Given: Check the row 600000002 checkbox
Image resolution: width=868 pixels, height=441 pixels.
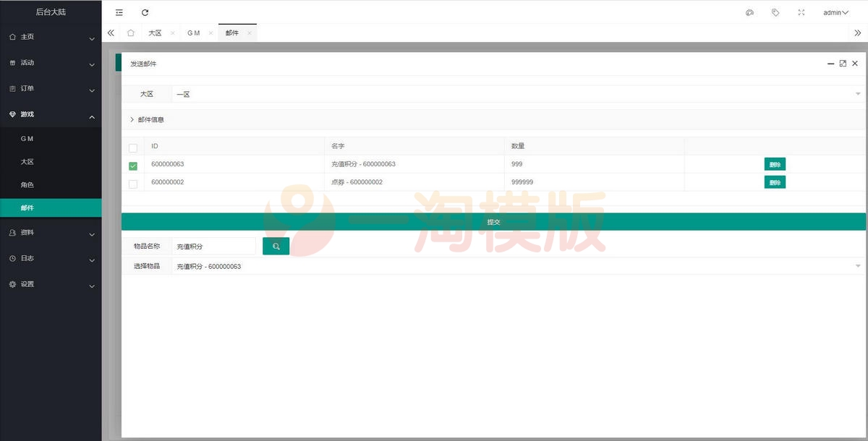Looking at the screenshot, I should (133, 184).
